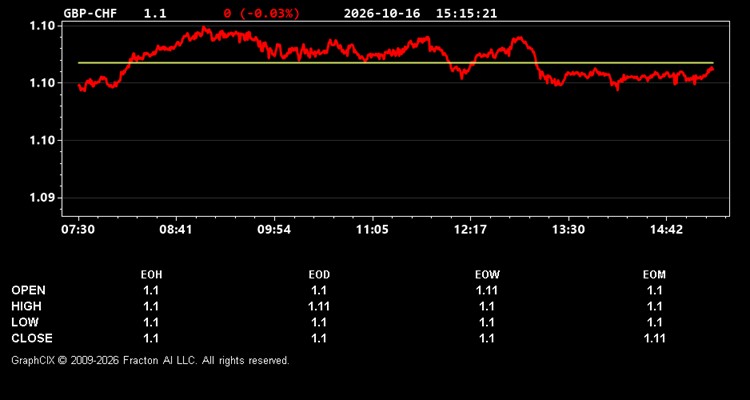
Task: Select the 09:54 time axis label
Action: [x=274, y=229]
